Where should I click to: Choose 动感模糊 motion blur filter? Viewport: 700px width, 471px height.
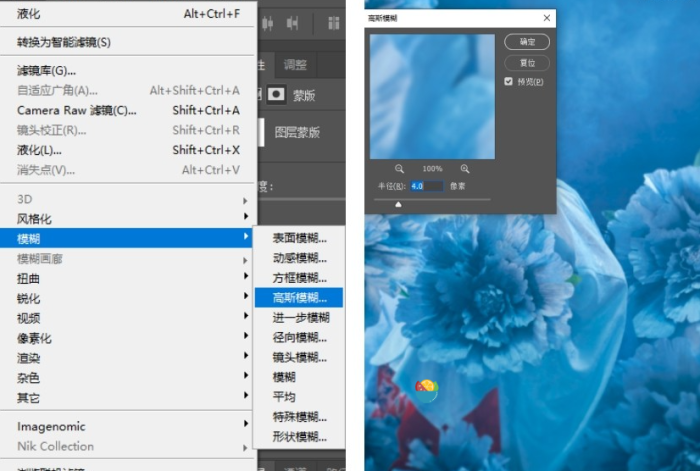pos(299,258)
